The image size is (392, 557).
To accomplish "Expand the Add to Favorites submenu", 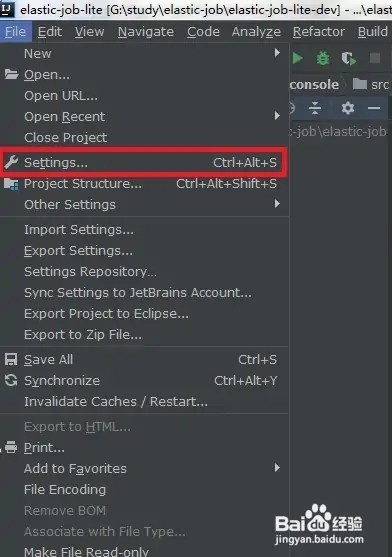I will pyautogui.click(x=277, y=468).
